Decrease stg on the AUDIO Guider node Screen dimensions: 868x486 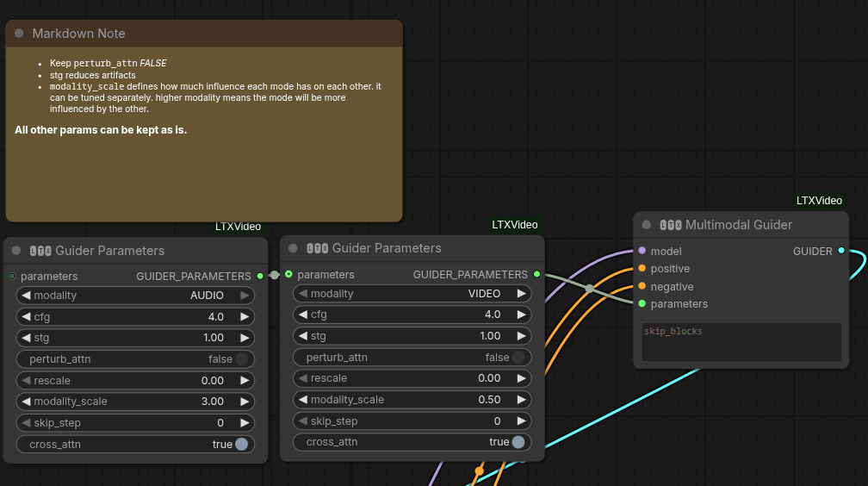point(26,338)
